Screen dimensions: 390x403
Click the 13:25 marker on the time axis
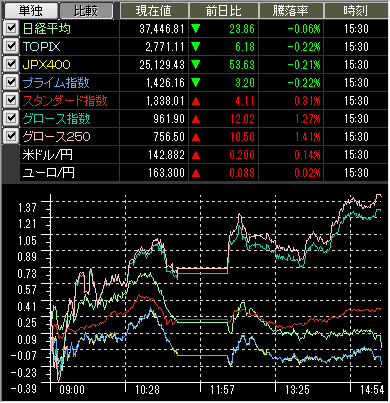coord(297,390)
